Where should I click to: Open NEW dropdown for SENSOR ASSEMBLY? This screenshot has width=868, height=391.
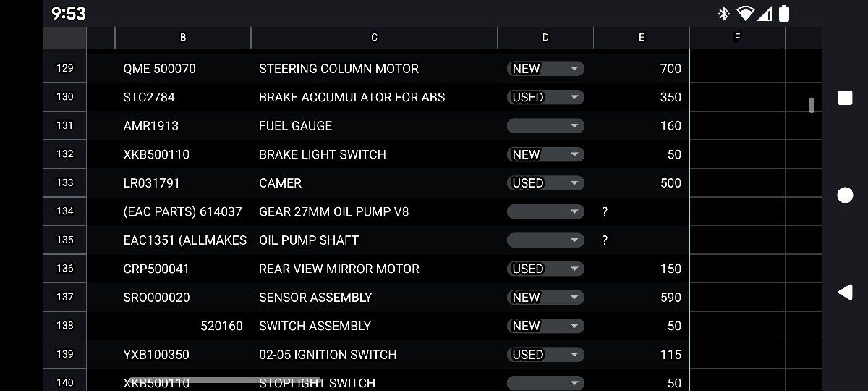pos(545,298)
